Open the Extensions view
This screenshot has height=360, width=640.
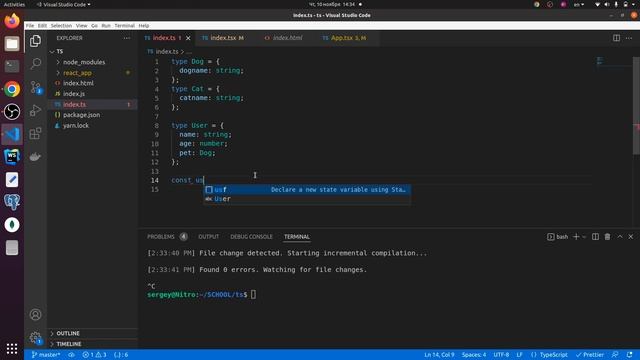36,133
